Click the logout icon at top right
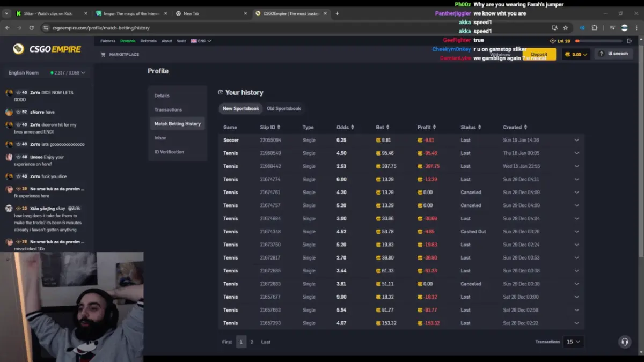Viewport: 644px width, 362px height. (x=630, y=41)
